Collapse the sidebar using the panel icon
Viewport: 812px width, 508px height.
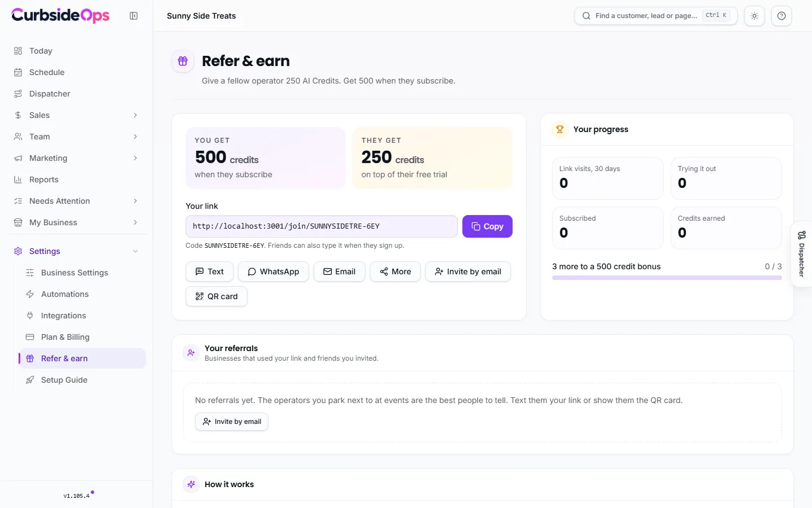point(134,16)
